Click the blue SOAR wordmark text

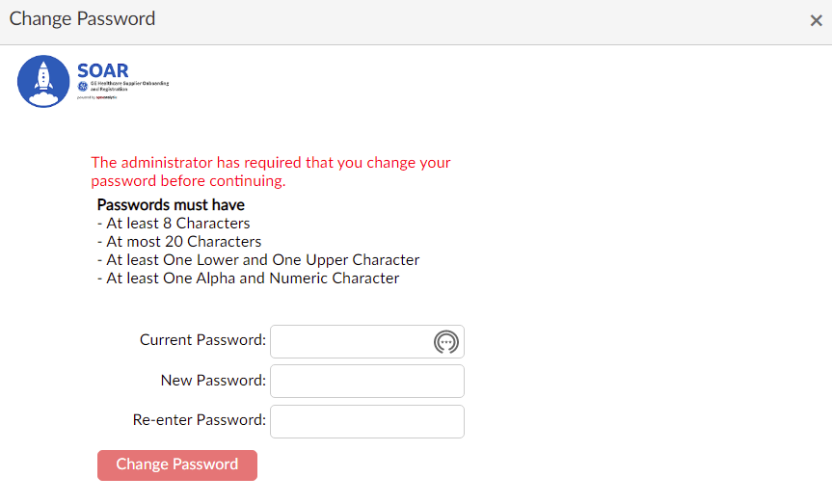[102, 70]
